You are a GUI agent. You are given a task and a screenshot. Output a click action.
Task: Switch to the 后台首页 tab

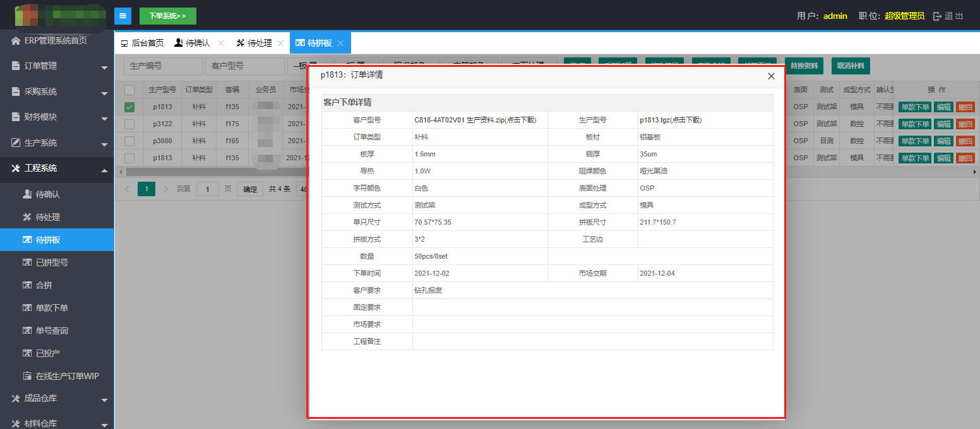click(x=142, y=44)
